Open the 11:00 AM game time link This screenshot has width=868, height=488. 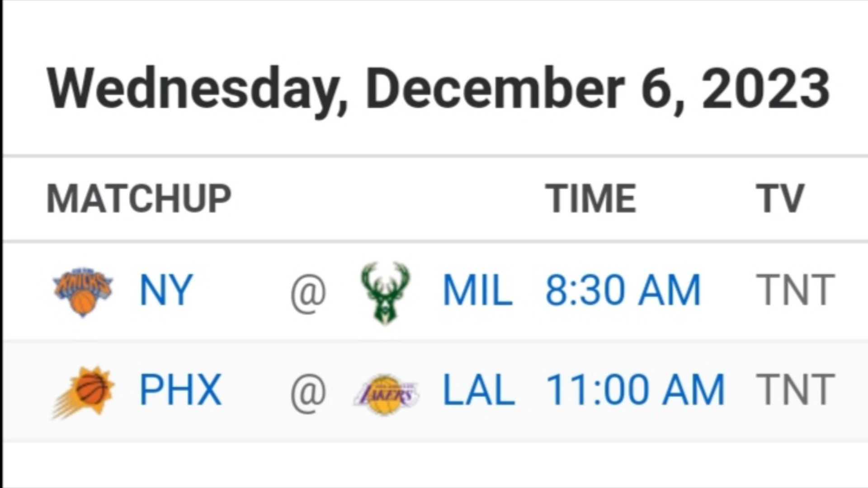tap(635, 389)
